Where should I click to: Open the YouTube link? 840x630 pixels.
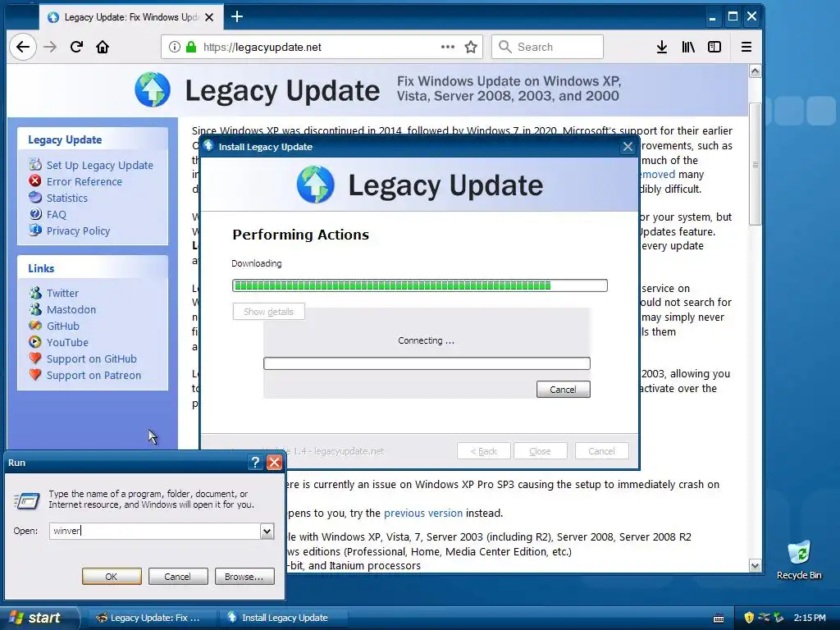click(67, 342)
